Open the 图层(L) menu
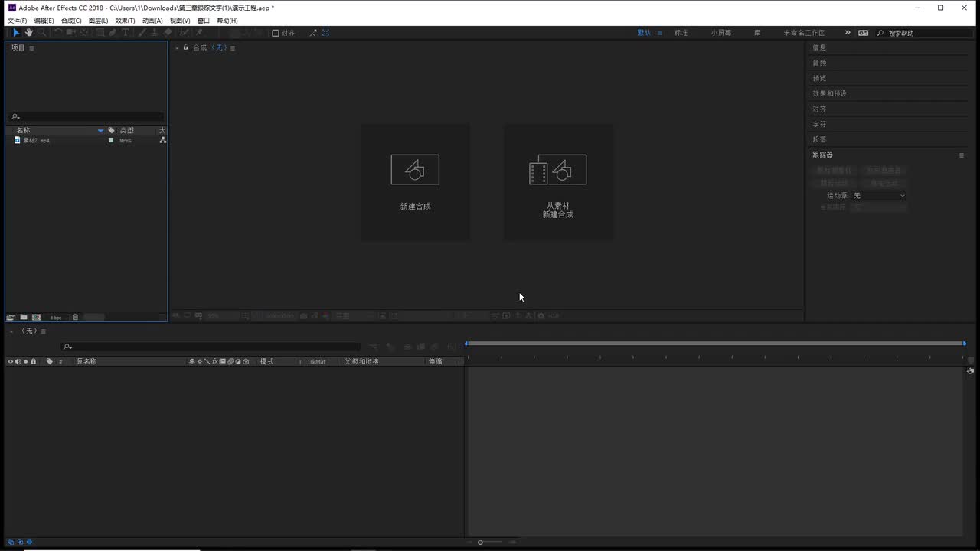980x551 pixels. pos(98,21)
